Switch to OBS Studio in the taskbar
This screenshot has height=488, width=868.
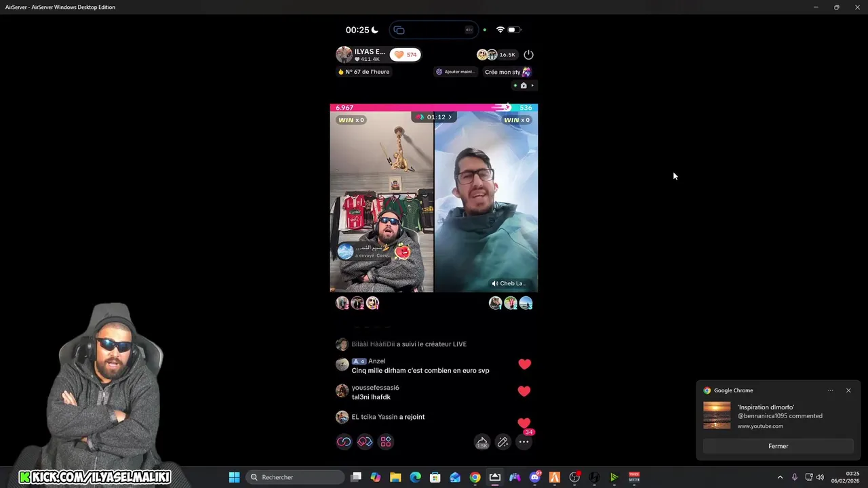[x=574, y=477]
